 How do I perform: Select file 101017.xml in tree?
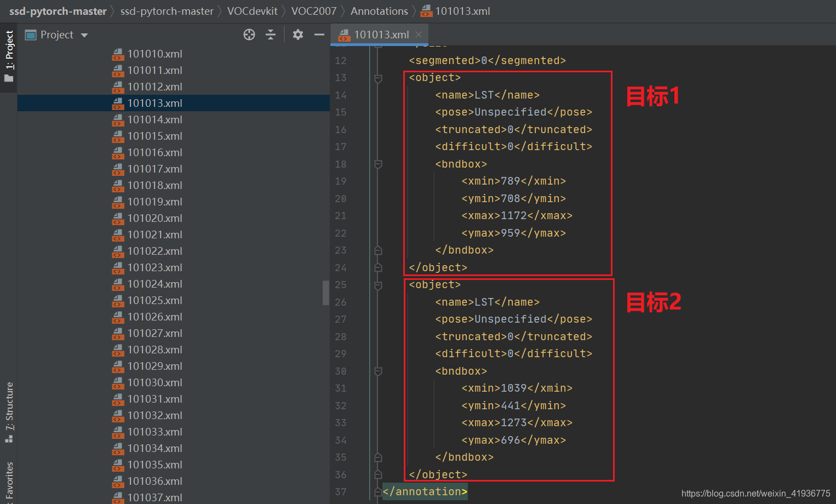click(154, 169)
